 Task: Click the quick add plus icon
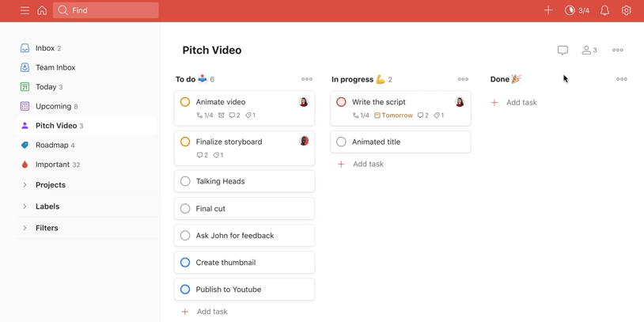point(548,10)
